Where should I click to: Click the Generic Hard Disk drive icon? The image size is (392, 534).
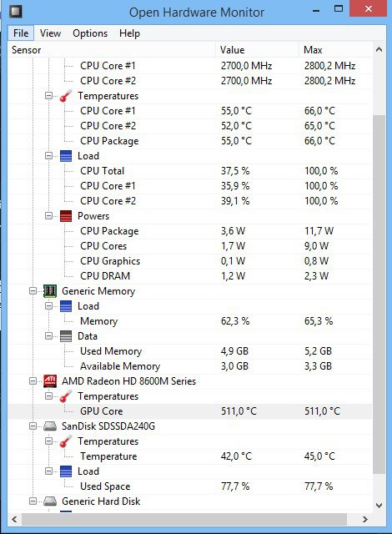50,501
